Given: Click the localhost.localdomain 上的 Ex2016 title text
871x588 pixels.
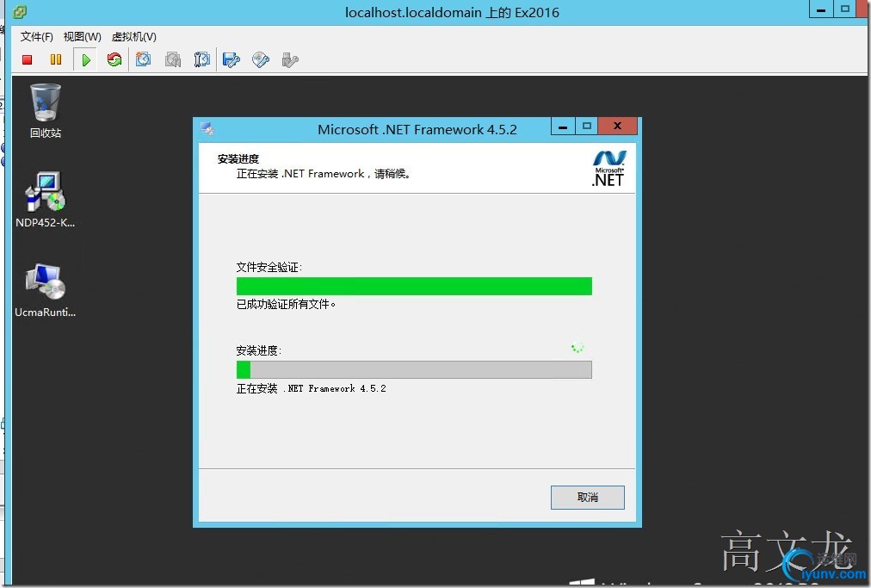Looking at the screenshot, I should tap(452, 12).
